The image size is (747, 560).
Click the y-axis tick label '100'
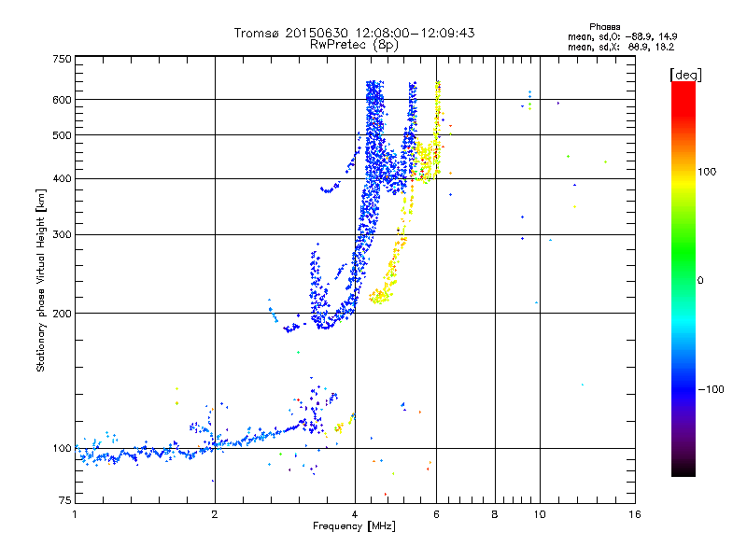(62, 448)
